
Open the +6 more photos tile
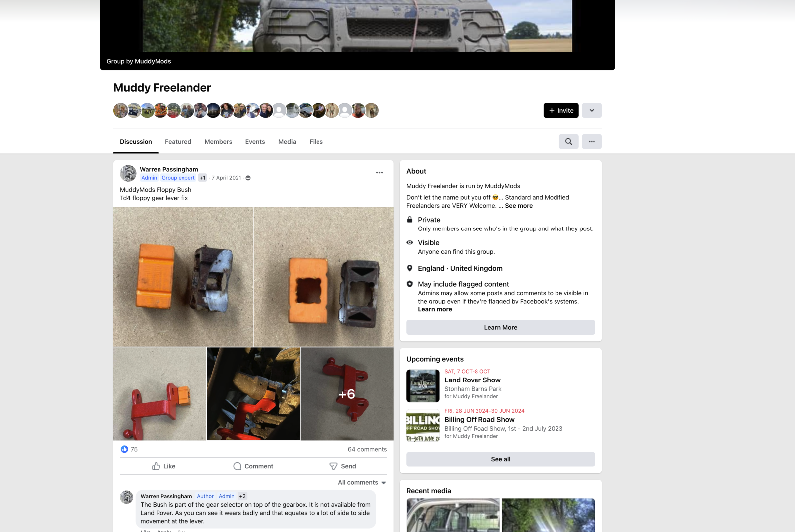(347, 394)
